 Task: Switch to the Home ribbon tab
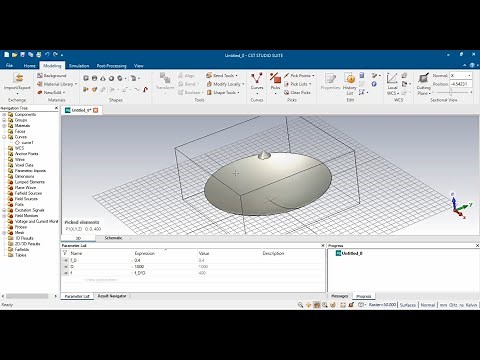point(29,66)
